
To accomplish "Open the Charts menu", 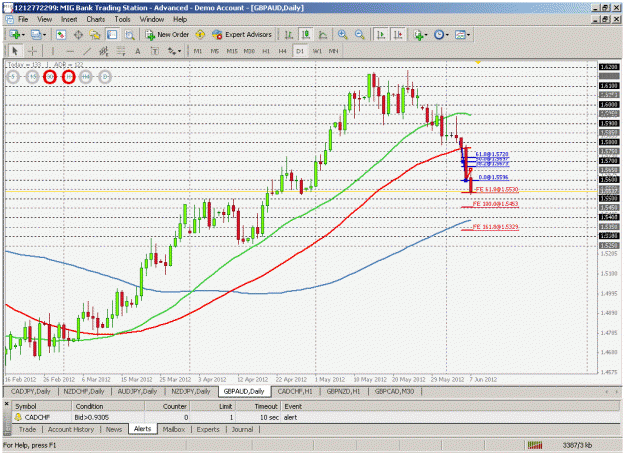I will [x=96, y=19].
